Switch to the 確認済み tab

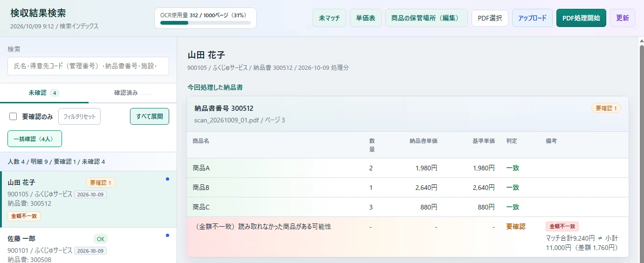click(x=132, y=93)
